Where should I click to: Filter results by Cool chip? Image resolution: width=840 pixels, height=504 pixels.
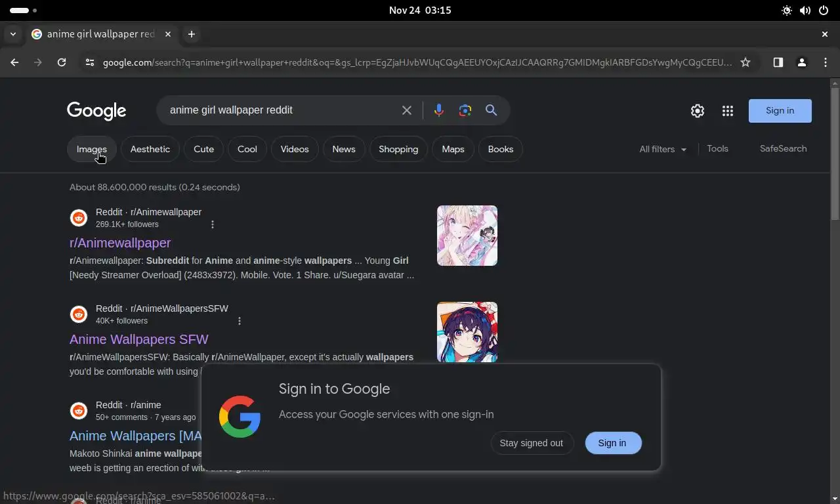coord(247,149)
